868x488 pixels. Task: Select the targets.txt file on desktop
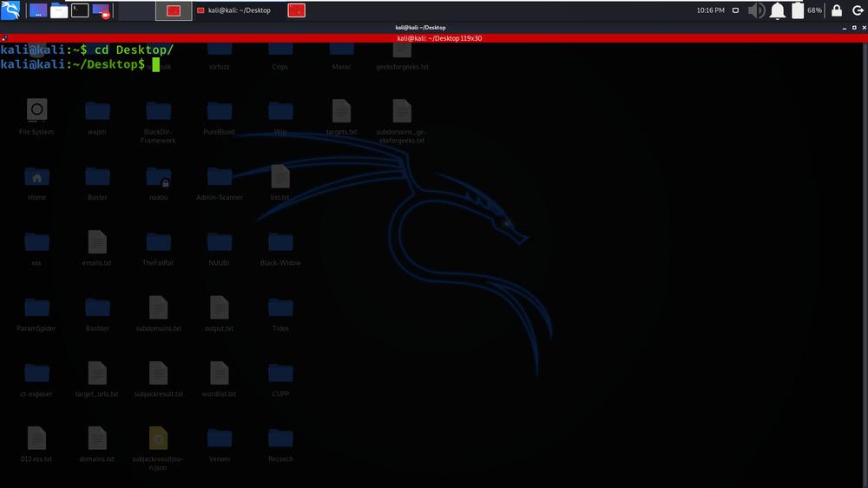click(341, 117)
